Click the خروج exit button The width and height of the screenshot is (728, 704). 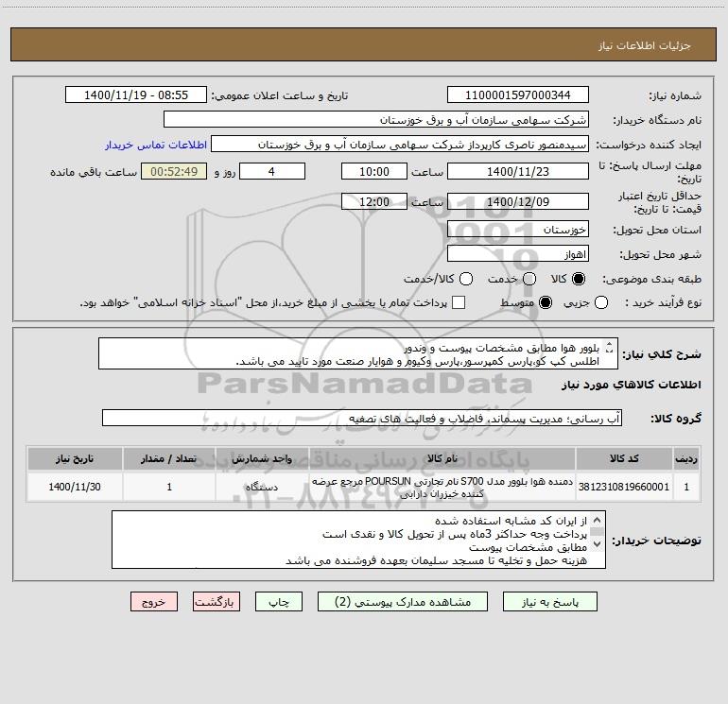(x=154, y=602)
